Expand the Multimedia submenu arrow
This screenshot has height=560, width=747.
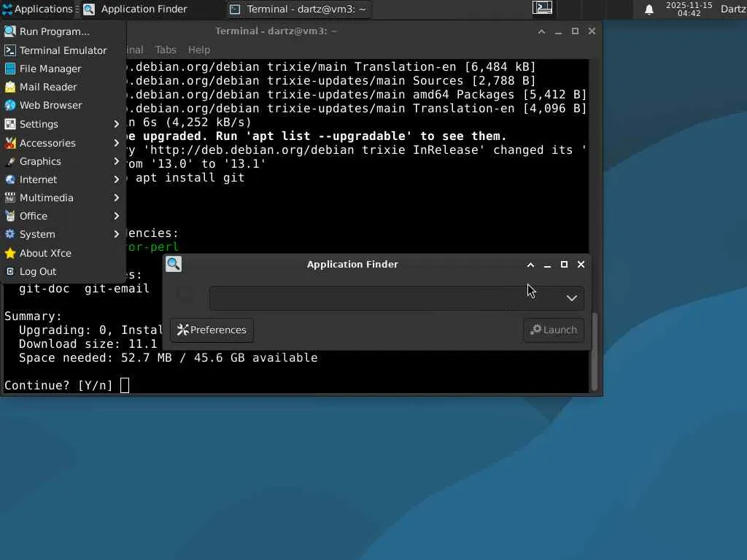(x=116, y=198)
